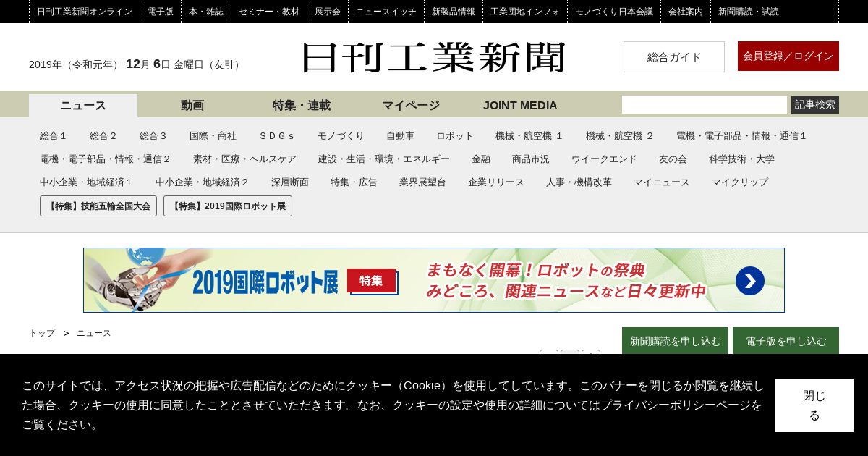Viewport: 868px width, 456px height.
Task: Click 会員登録／ログイン button
Action: 788,56
